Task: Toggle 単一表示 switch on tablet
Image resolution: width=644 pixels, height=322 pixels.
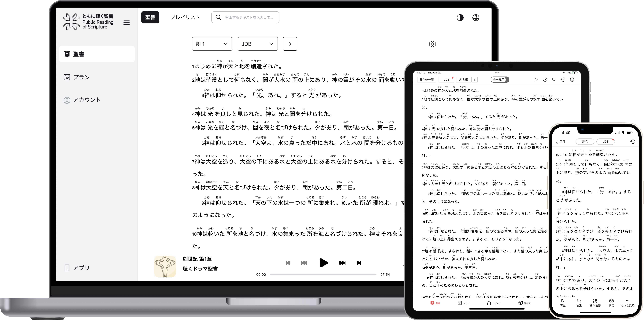Action: (500, 79)
